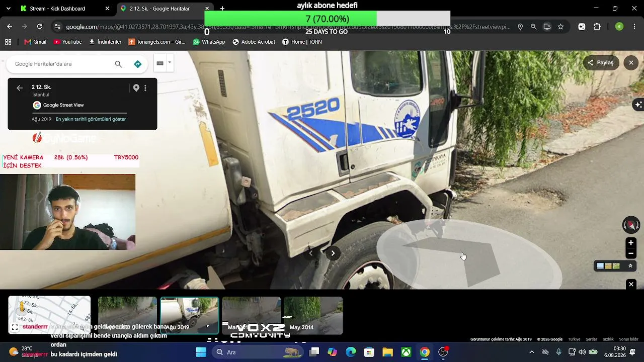This screenshot has height=362, width=644.
Task: Expand the minimap to full screen
Action: click(x=15, y=327)
